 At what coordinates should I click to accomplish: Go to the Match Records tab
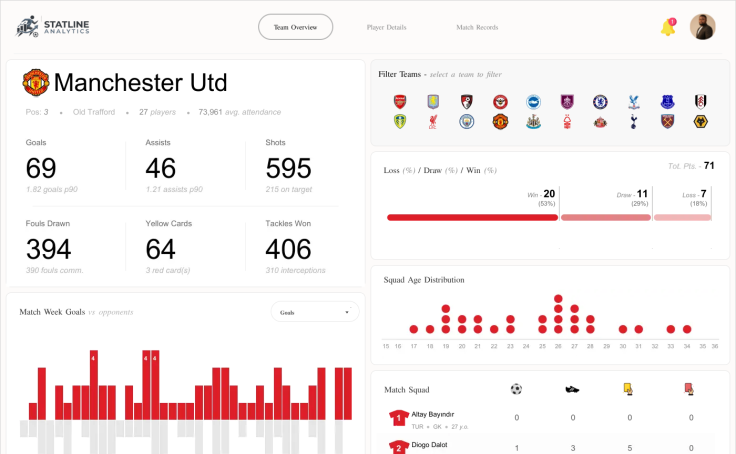click(x=477, y=27)
